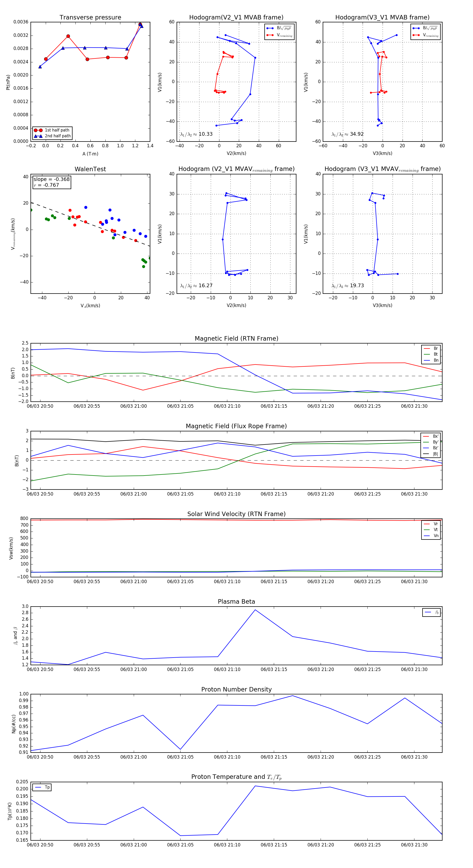Click the '10.33' eigenvalue ratio text
The width and height of the screenshot is (473, 868).
click(205, 134)
